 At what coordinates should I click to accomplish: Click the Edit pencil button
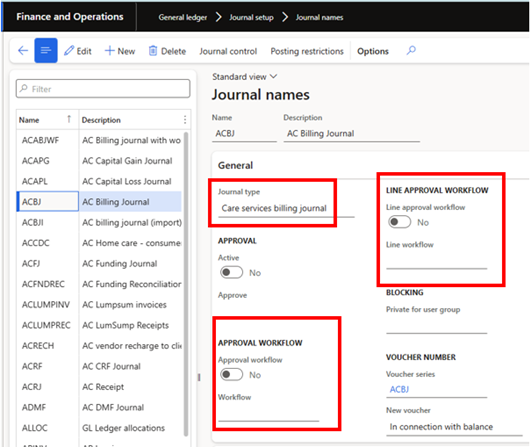pyautogui.click(x=78, y=51)
